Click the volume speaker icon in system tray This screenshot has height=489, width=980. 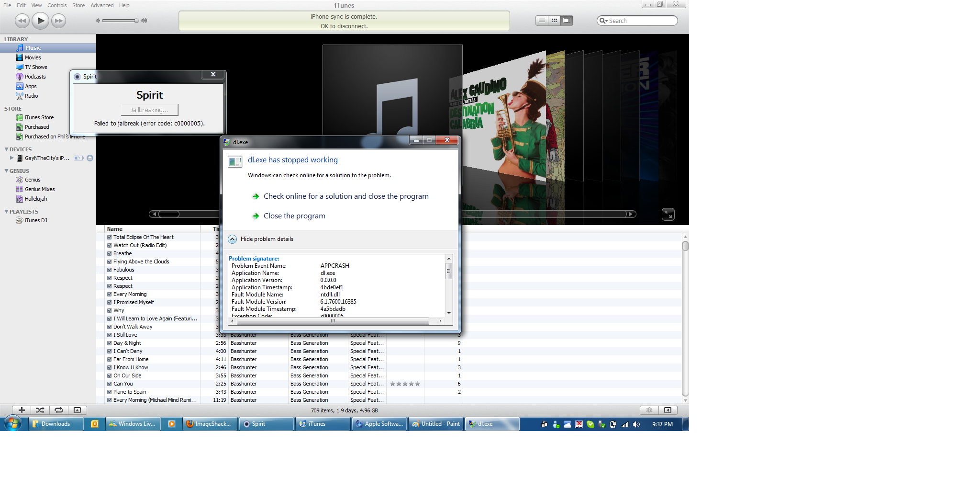[636, 424]
